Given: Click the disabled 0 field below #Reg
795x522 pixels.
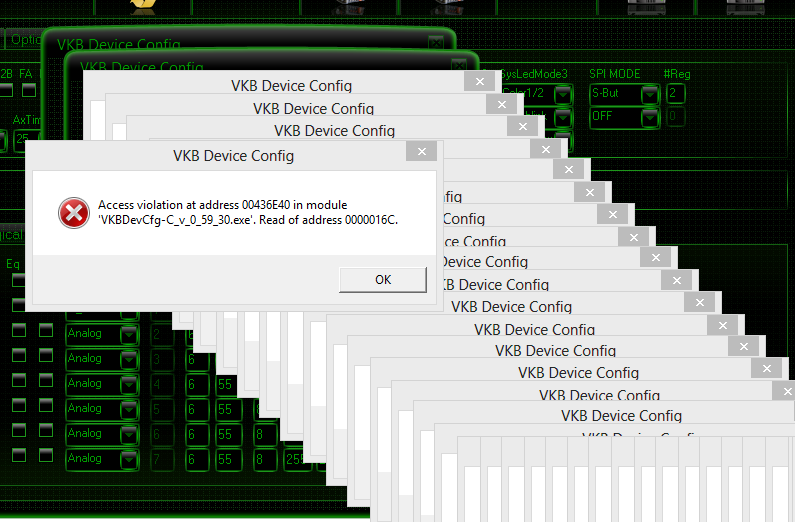Looking at the screenshot, I should coord(676,117).
